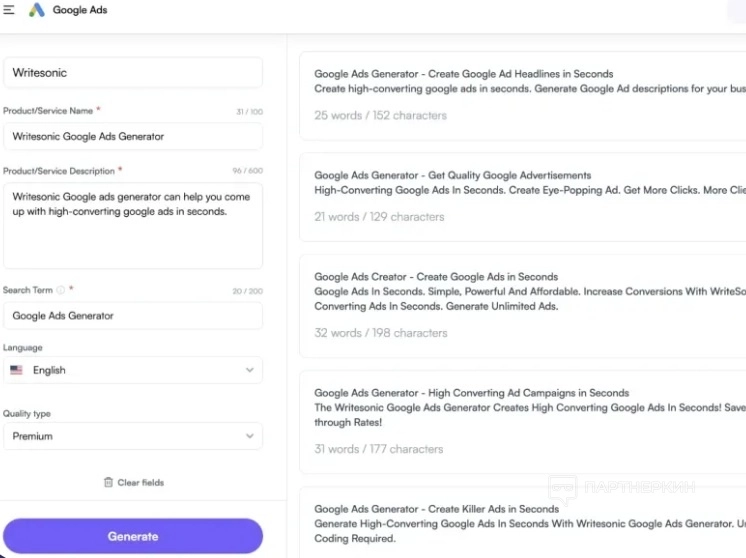Click the US flag language icon
Image resolution: width=746 pixels, height=558 pixels.
[x=16, y=370]
